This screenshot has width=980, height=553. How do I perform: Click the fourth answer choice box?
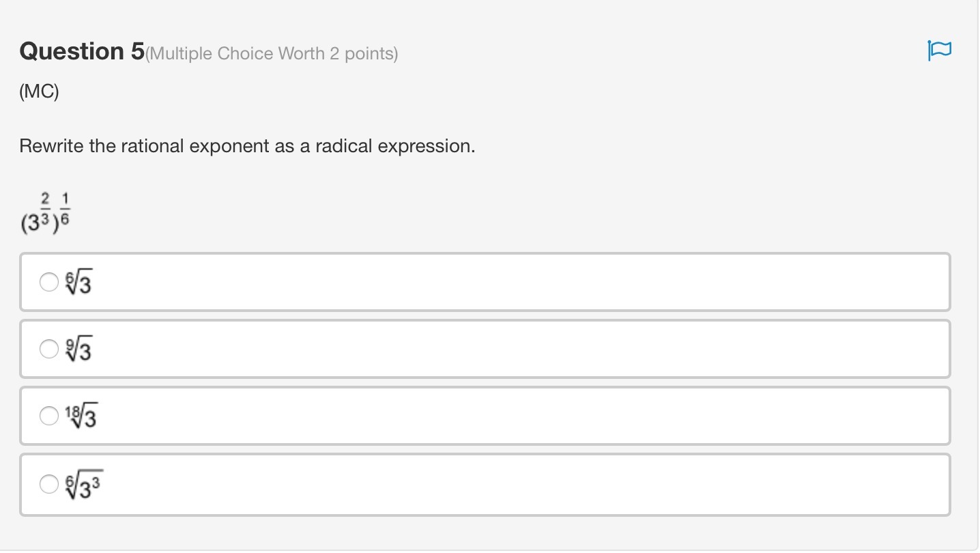485,484
